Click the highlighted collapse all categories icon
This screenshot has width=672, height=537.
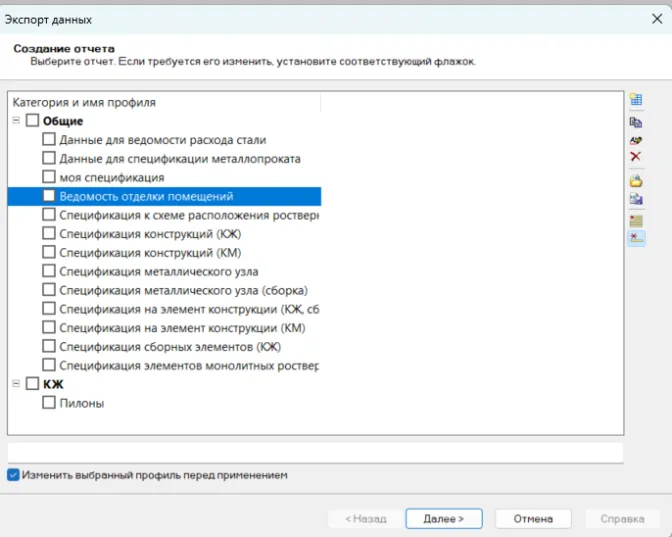636,238
